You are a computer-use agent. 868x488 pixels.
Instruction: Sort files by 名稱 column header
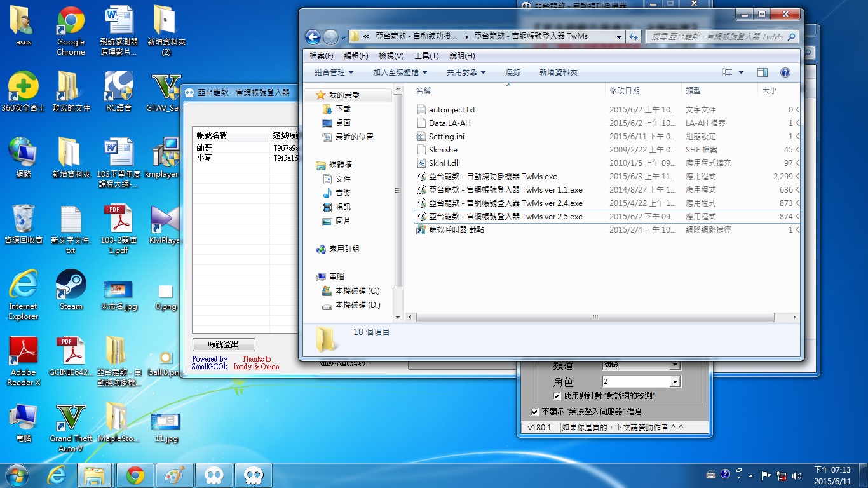(507, 91)
